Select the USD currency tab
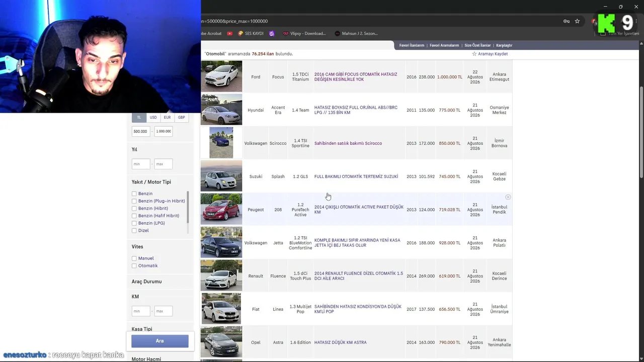 pos(153,118)
